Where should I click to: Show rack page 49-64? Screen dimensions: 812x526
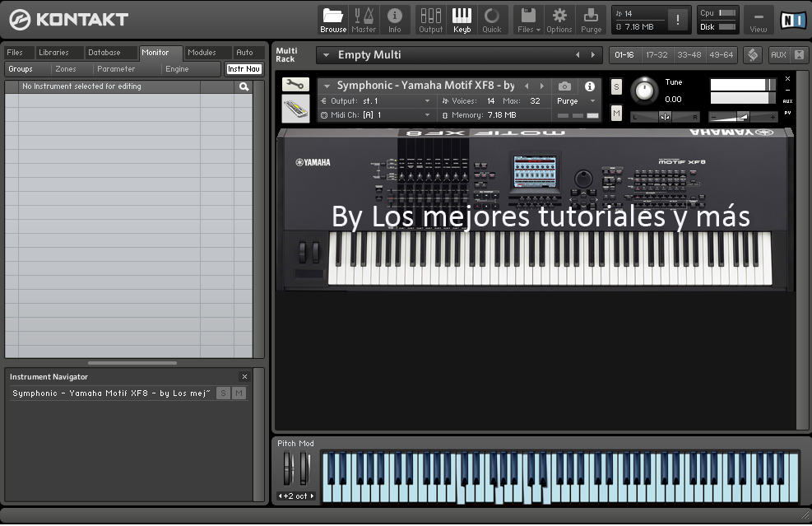pyautogui.click(x=722, y=55)
